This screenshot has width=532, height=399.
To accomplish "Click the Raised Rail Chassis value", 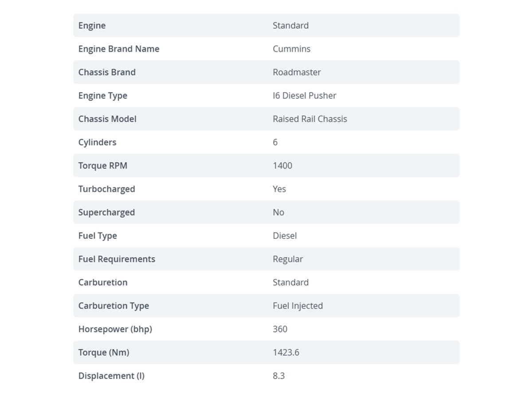I will coord(310,119).
